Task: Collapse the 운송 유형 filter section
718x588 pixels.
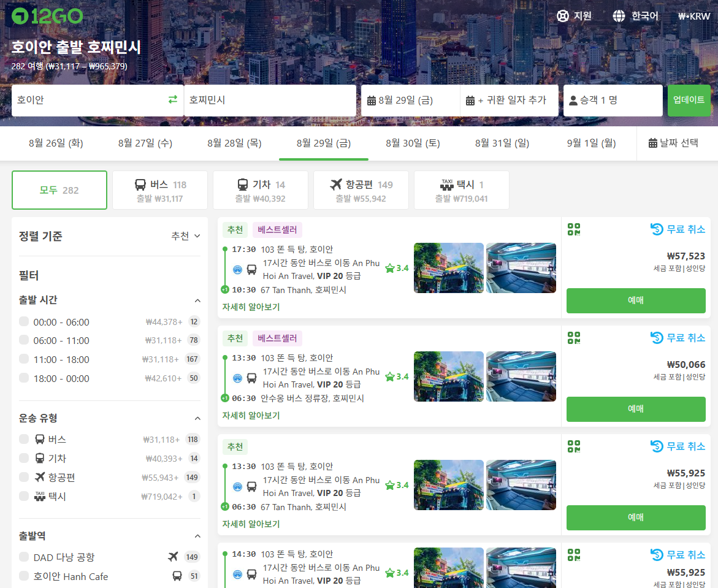Action: (x=197, y=418)
